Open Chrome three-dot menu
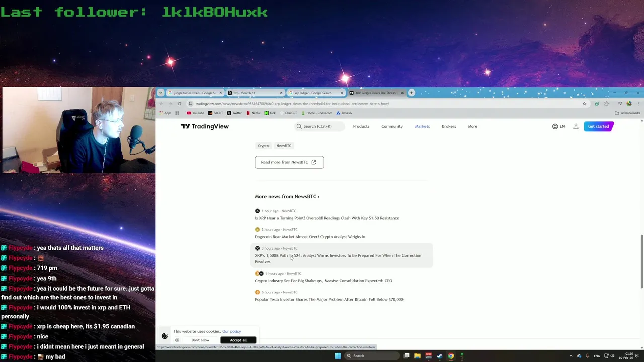The image size is (644, 362). pos(638,104)
